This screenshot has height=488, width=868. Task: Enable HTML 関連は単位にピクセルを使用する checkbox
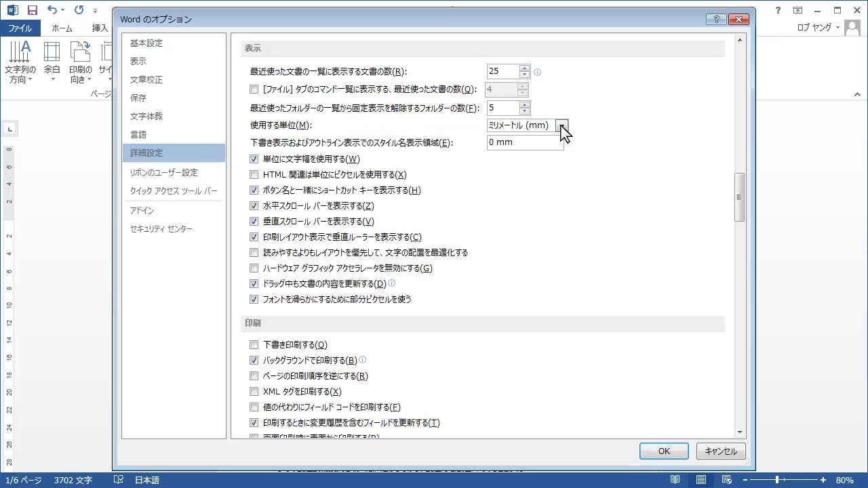[254, 175]
